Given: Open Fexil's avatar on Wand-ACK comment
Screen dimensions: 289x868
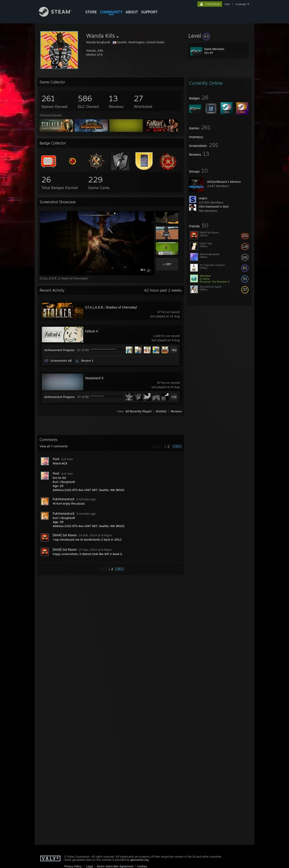Looking at the screenshot, I should [45, 461].
